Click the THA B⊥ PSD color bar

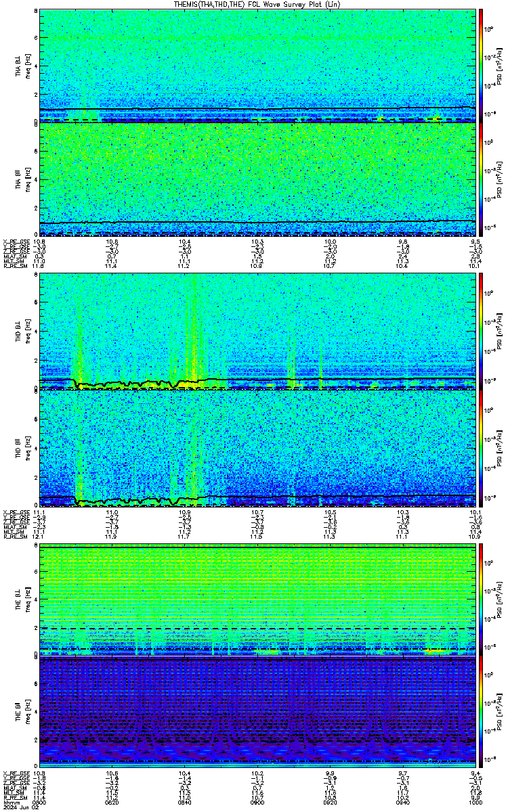(482, 66)
